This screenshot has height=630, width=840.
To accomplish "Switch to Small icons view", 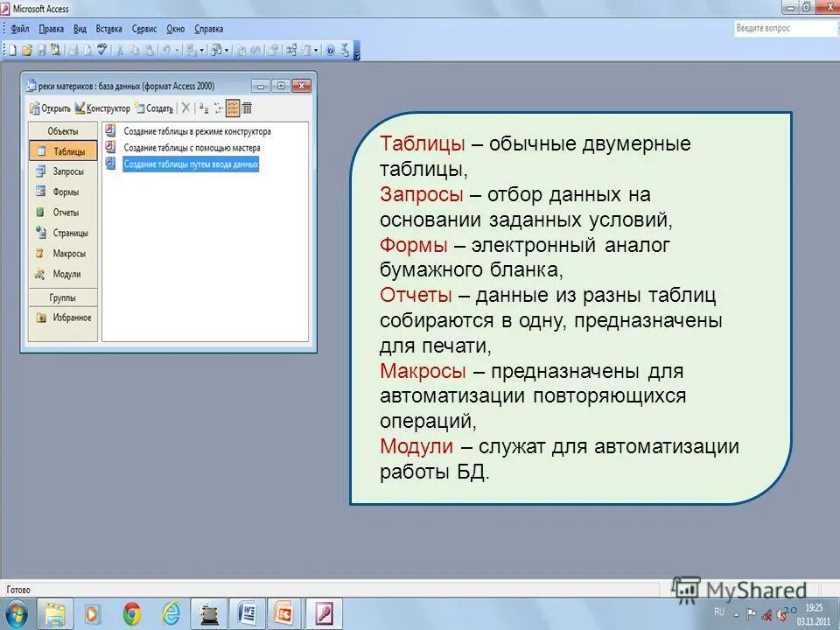I will [x=218, y=108].
